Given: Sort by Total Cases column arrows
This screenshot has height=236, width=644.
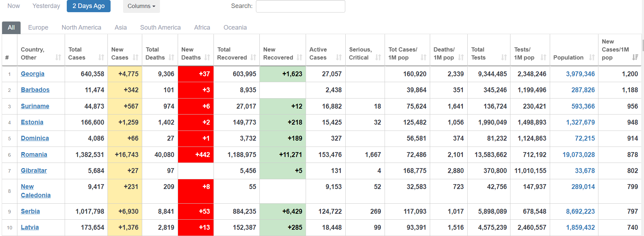Looking at the screenshot, I should pos(101,57).
